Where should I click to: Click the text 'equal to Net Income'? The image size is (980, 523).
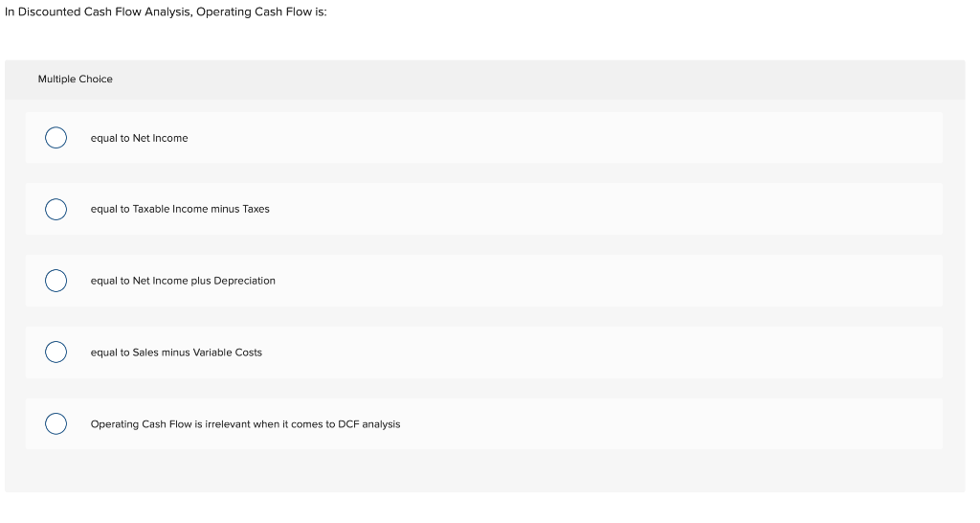140,138
